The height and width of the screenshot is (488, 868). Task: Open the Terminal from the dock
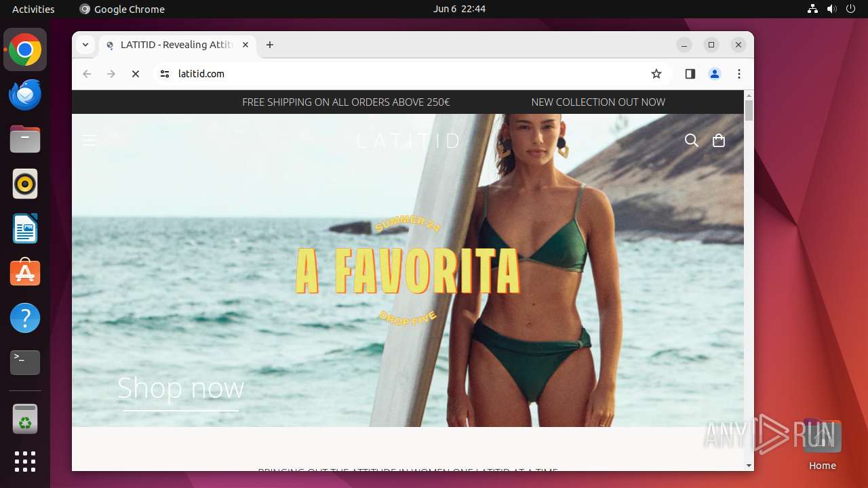click(25, 363)
